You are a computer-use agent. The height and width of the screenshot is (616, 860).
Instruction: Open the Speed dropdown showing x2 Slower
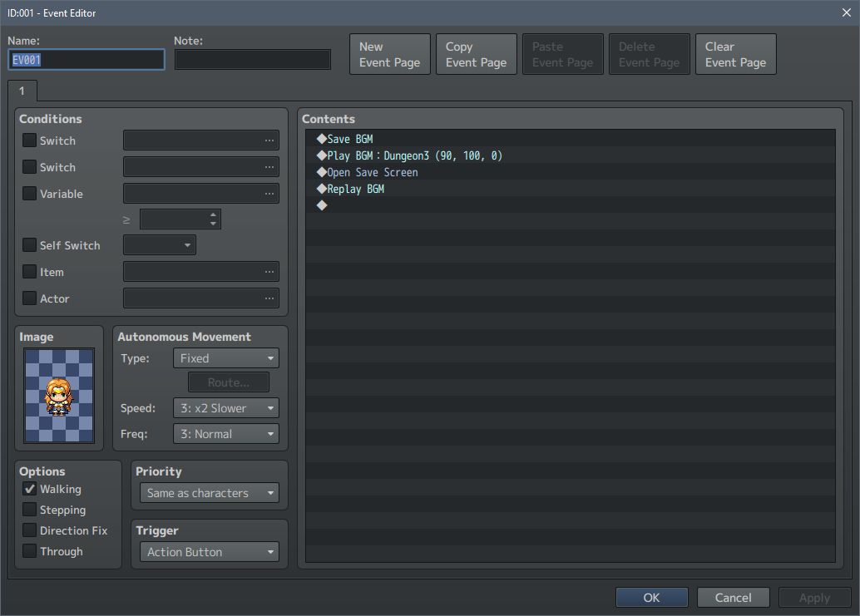tap(226, 408)
